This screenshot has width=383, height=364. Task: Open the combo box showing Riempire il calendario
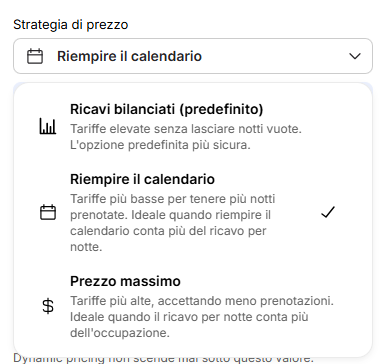click(x=193, y=56)
